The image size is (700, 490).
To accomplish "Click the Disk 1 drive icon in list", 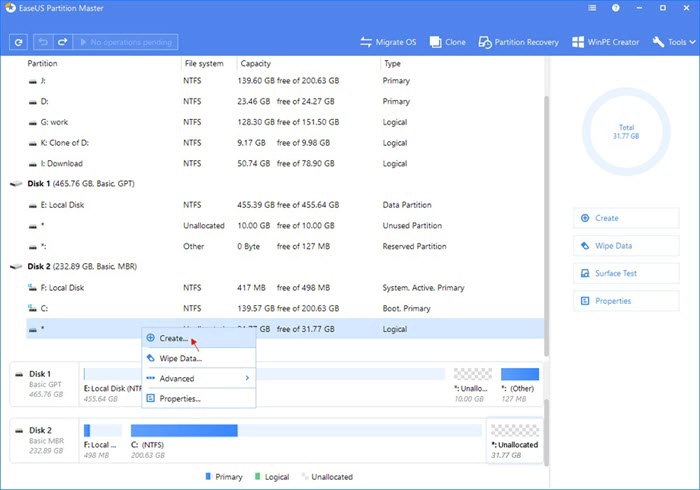I will click(x=16, y=183).
